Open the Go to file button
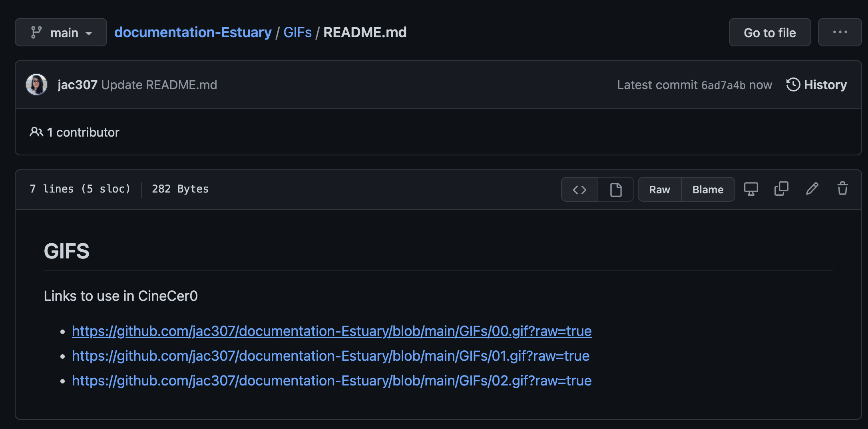The image size is (868, 429). click(770, 32)
